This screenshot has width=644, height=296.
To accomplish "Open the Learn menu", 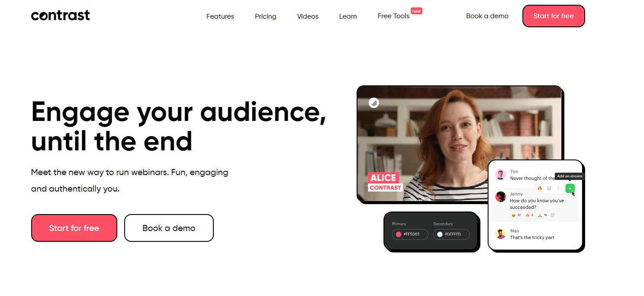I will click(348, 16).
